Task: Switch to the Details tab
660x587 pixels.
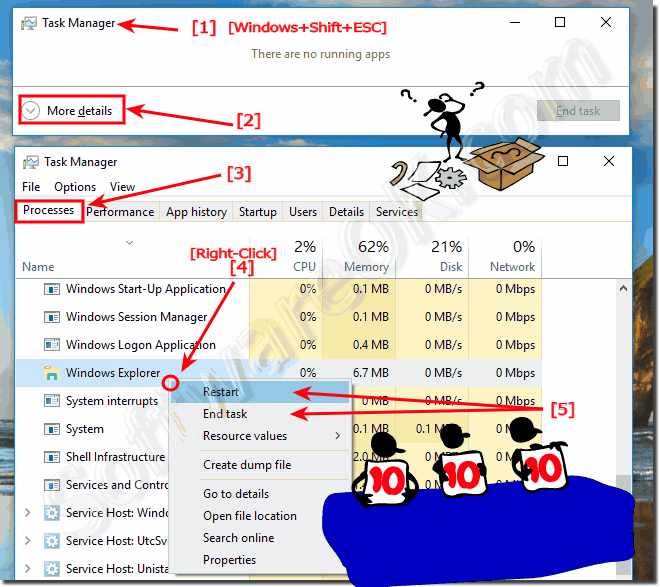Action: click(346, 212)
